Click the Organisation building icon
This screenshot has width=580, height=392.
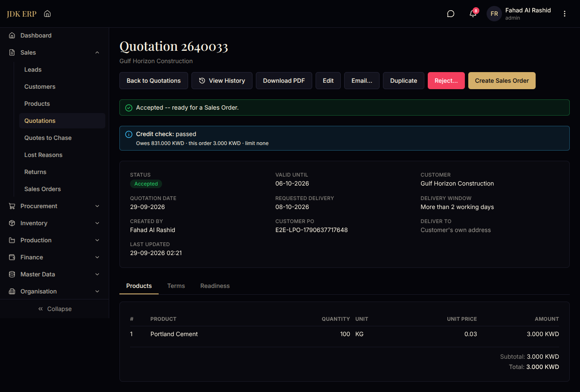click(x=12, y=291)
